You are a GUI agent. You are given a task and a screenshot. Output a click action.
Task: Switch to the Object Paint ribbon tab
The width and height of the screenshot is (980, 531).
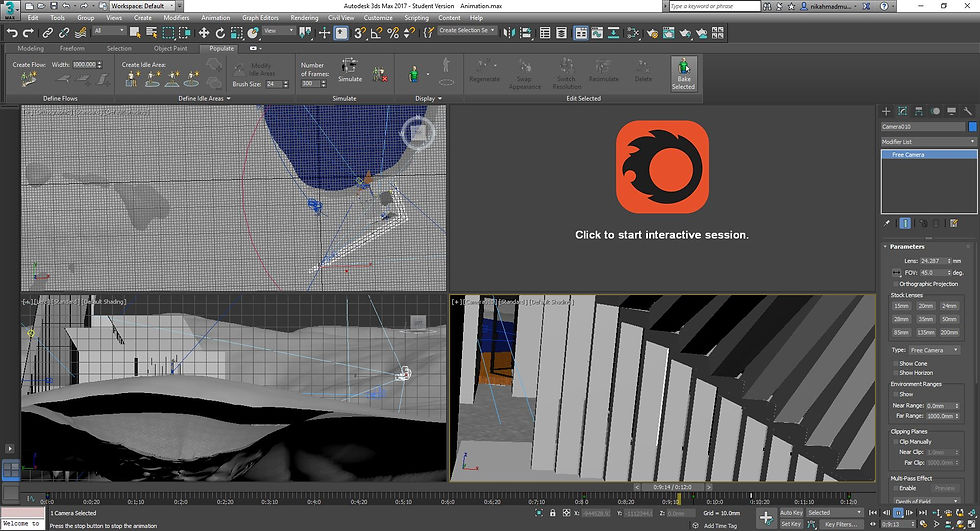[x=171, y=48]
